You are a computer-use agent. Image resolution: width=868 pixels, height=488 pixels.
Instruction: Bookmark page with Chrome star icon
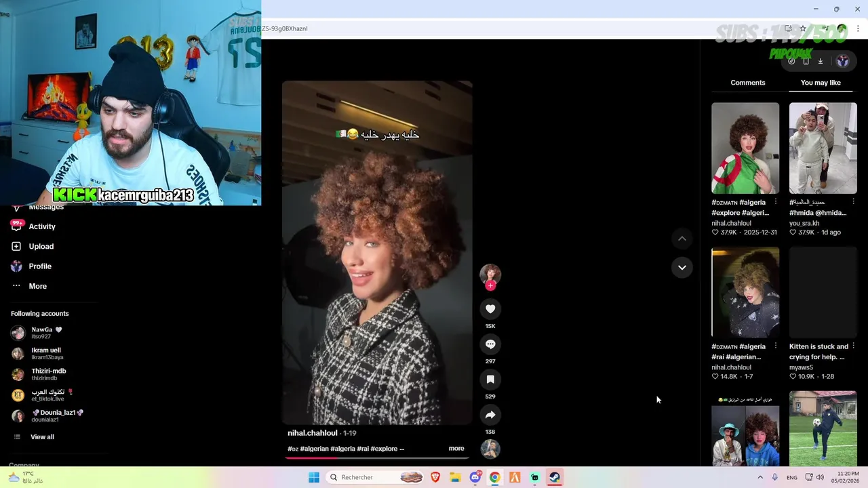[x=803, y=28]
